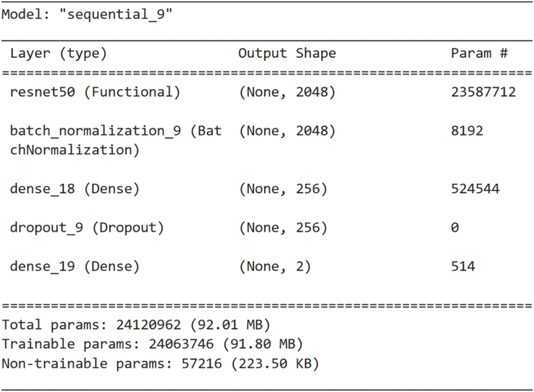Click the "Non-trainable params: 57216" line
The height and width of the screenshot is (392, 534).
(161, 363)
